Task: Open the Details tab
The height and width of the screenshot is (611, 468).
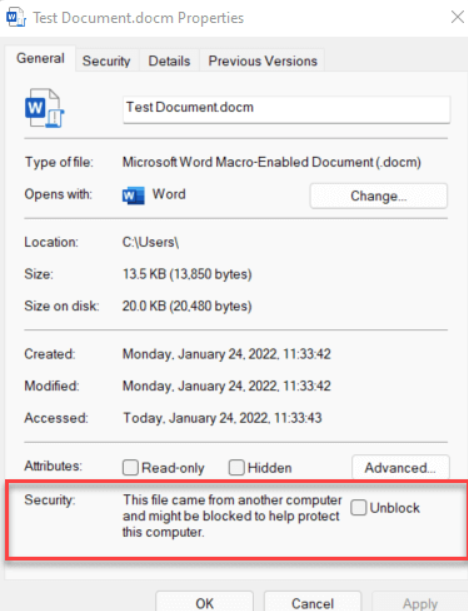Action: [x=169, y=61]
